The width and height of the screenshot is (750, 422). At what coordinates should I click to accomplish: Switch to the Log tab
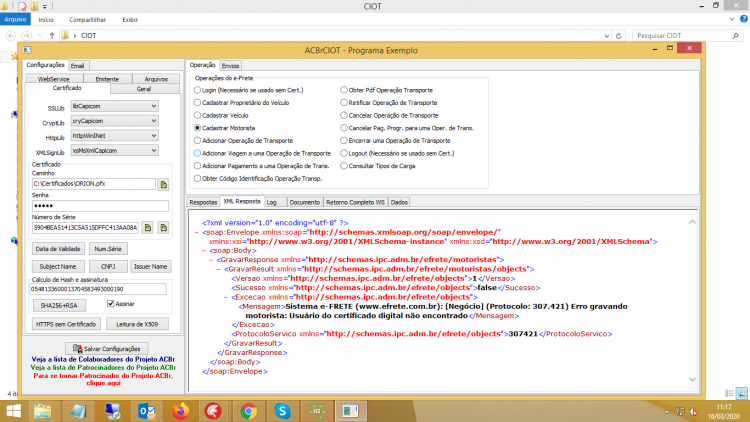272,202
